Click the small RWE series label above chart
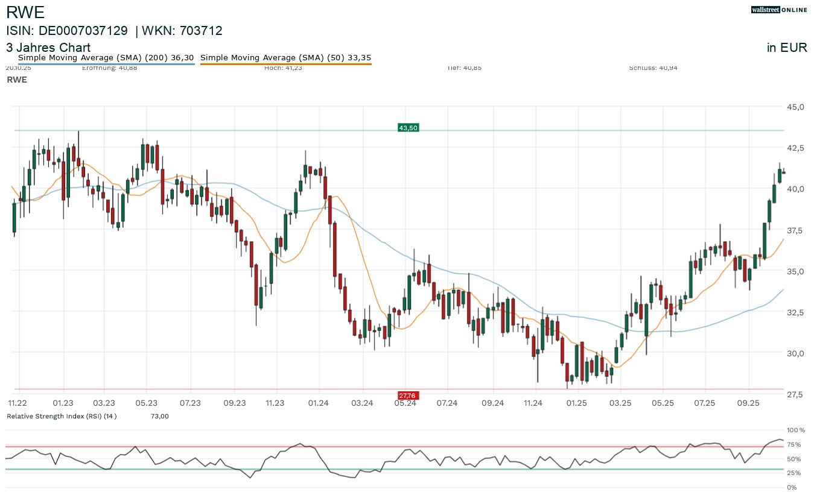 (x=16, y=80)
